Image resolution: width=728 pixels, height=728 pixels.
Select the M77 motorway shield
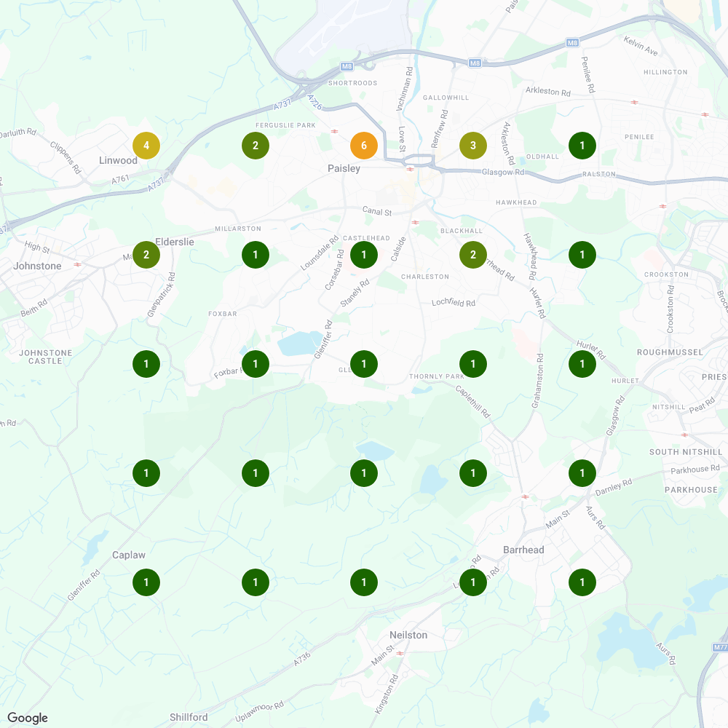click(720, 646)
